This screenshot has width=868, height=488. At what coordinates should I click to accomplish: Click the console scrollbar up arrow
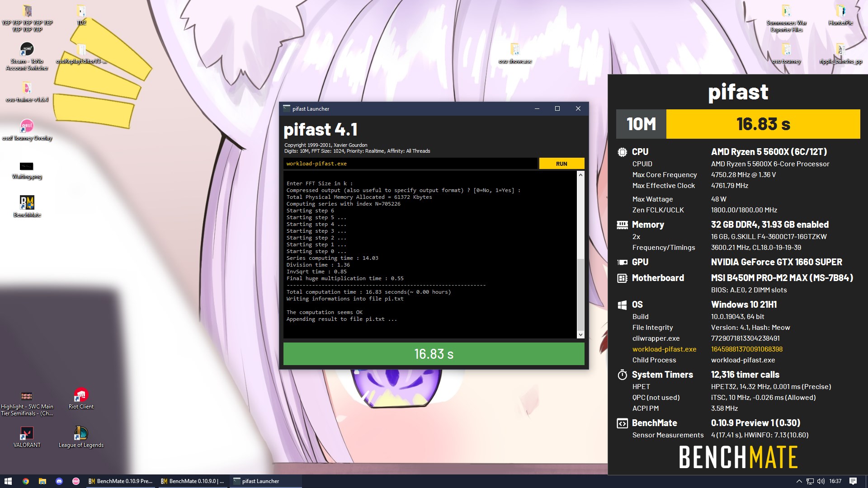coord(580,174)
